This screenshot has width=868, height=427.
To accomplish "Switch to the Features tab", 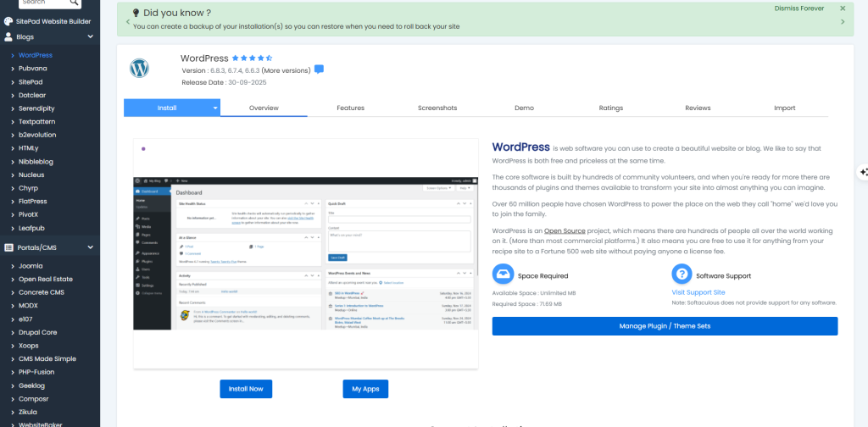I will (350, 108).
